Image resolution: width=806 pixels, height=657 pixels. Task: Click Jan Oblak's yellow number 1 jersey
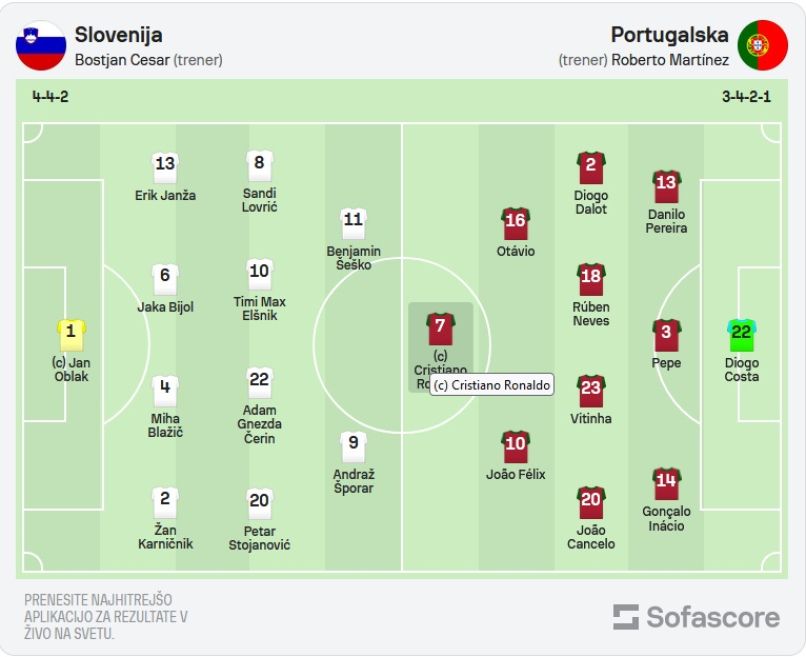[71, 335]
